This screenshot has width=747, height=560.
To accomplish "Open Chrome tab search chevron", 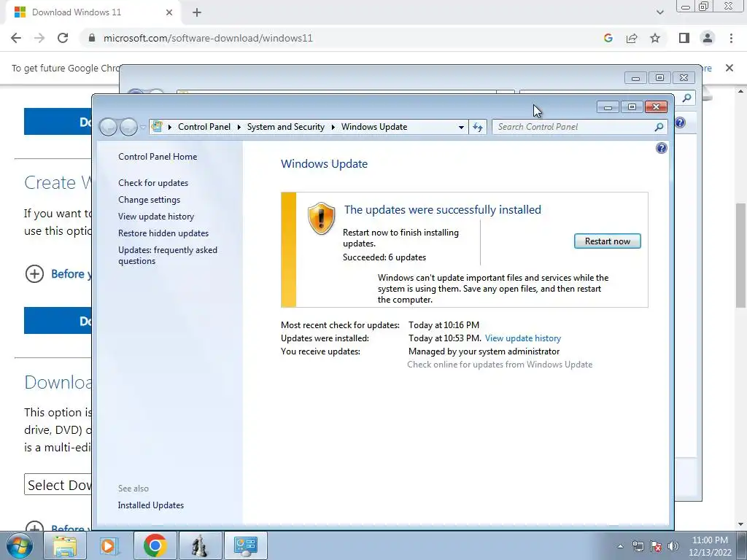I will 659,12.
